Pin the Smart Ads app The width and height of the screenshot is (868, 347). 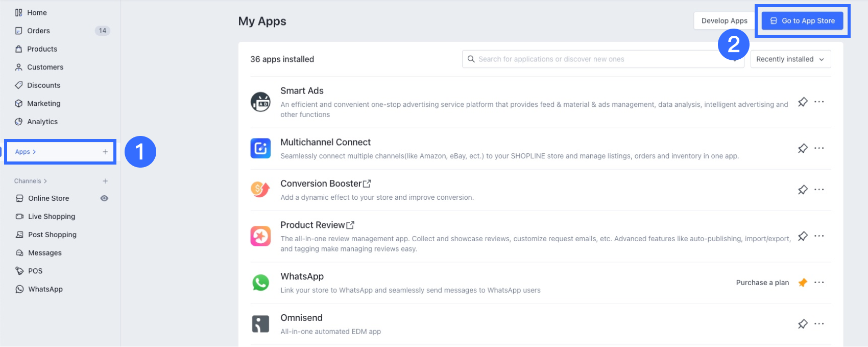click(803, 102)
